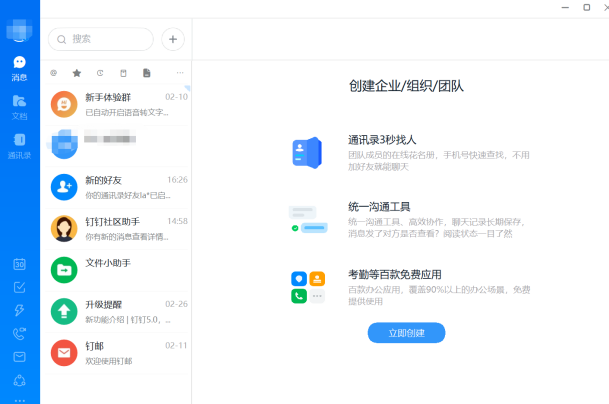Open the 文件小助手 conversation
The height and width of the screenshot is (404, 609).
tap(116, 270)
